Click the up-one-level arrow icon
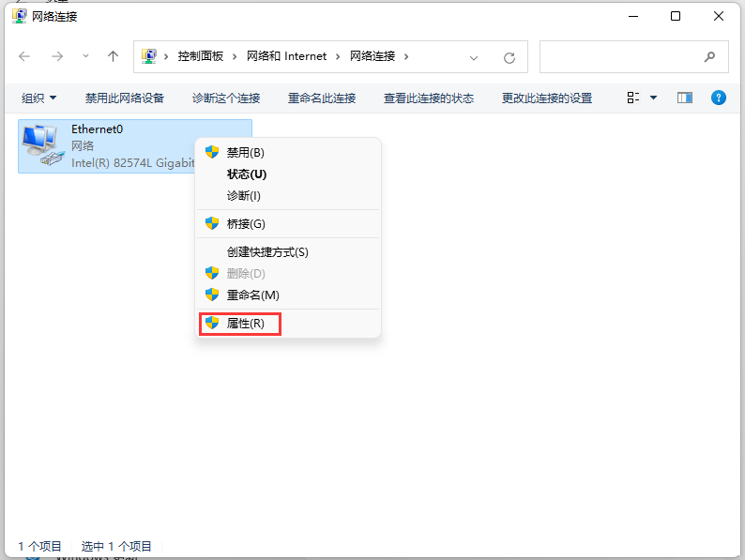This screenshot has width=745, height=560. (114, 56)
